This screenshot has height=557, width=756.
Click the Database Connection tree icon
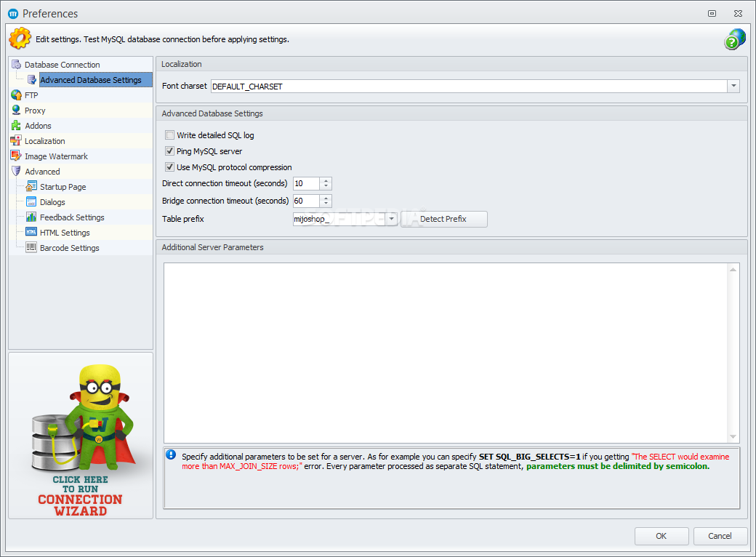click(x=16, y=64)
